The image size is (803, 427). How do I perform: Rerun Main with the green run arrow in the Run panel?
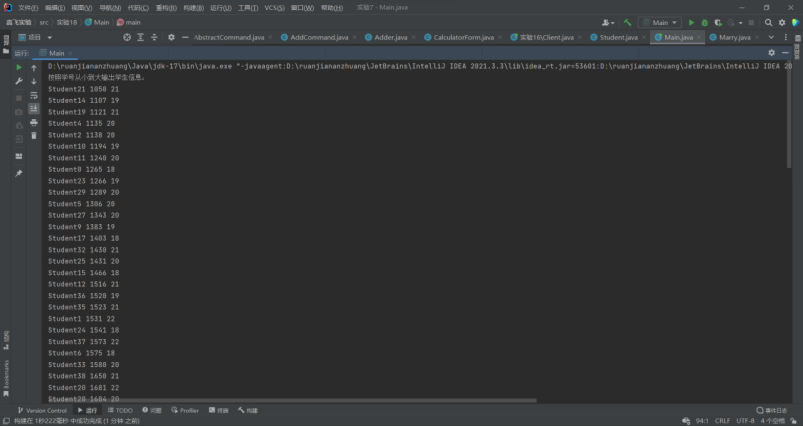(x=19, y=68)
